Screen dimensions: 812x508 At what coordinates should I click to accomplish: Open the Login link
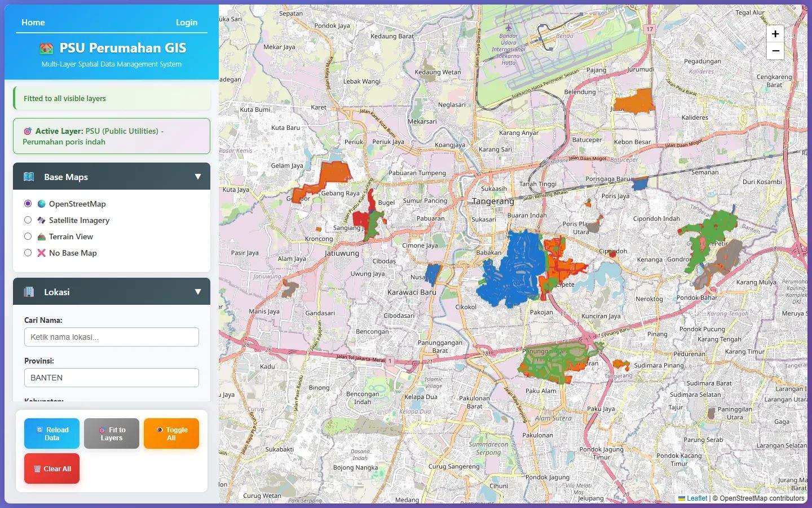(x=187, y=23)
